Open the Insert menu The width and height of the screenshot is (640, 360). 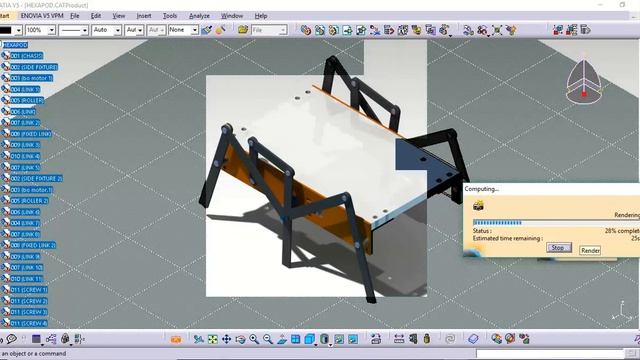coord(144,16)
